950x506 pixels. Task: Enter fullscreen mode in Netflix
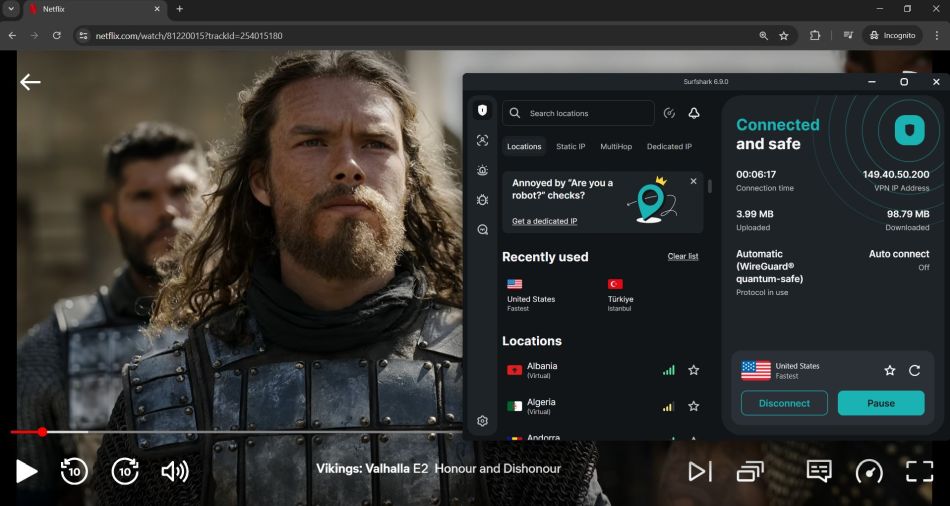pyautogui.click(x=919, y=471)
